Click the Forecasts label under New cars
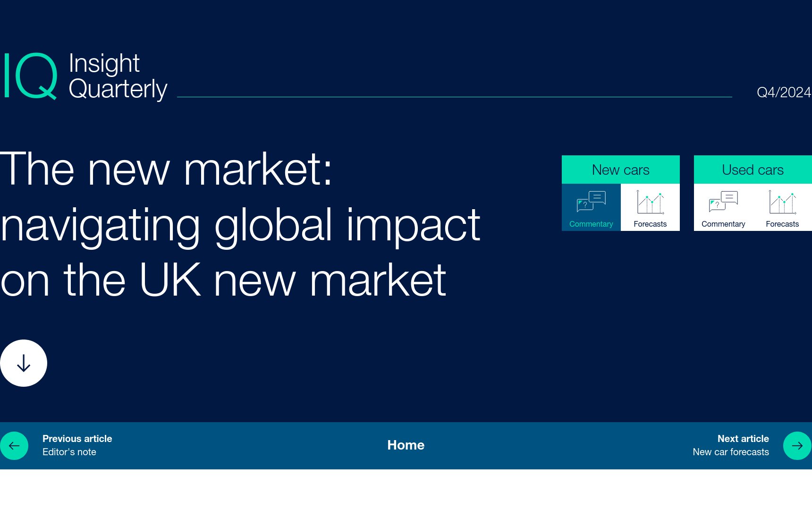The width and height of the screenshot is (812, 510). click(x=650, y=224)
